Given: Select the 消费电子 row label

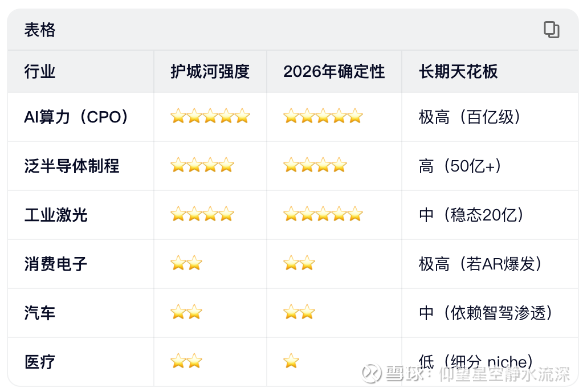Looking at the screenshot, I should (x=56, y=264).
